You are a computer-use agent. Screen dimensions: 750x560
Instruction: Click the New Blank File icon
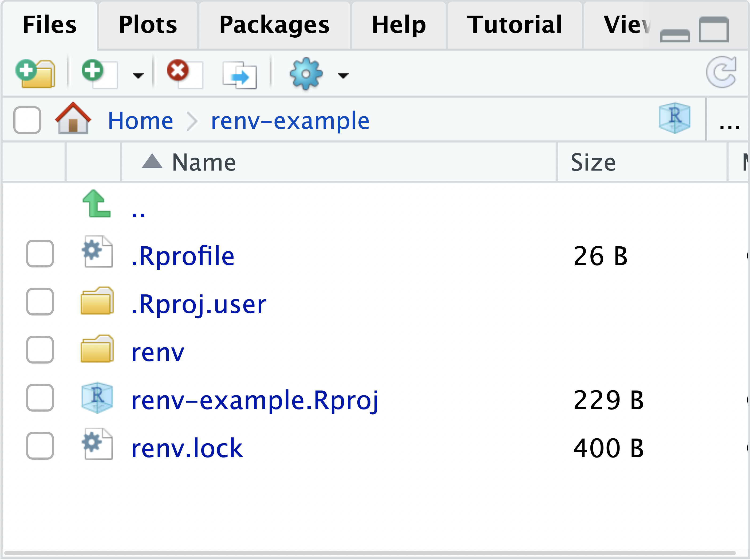pos(100,74)
